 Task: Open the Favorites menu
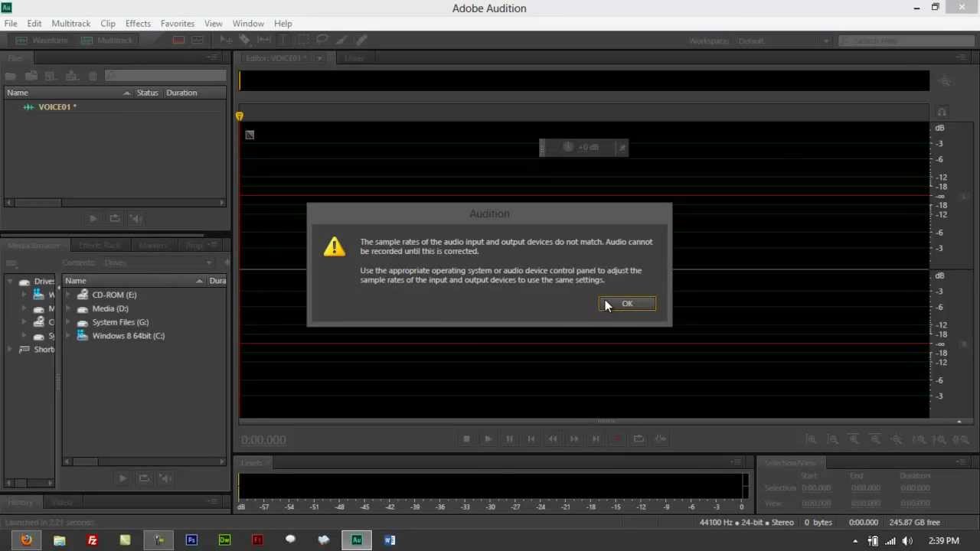tap(177, 24)
